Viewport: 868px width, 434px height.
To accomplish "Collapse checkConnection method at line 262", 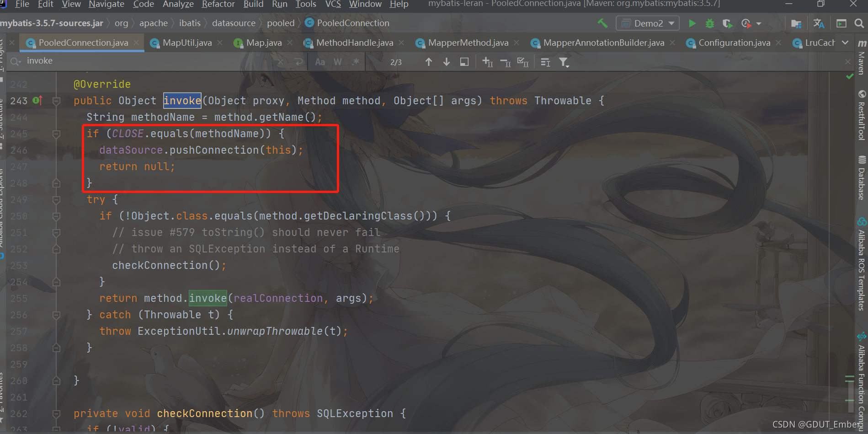I will tap(56, 413).
